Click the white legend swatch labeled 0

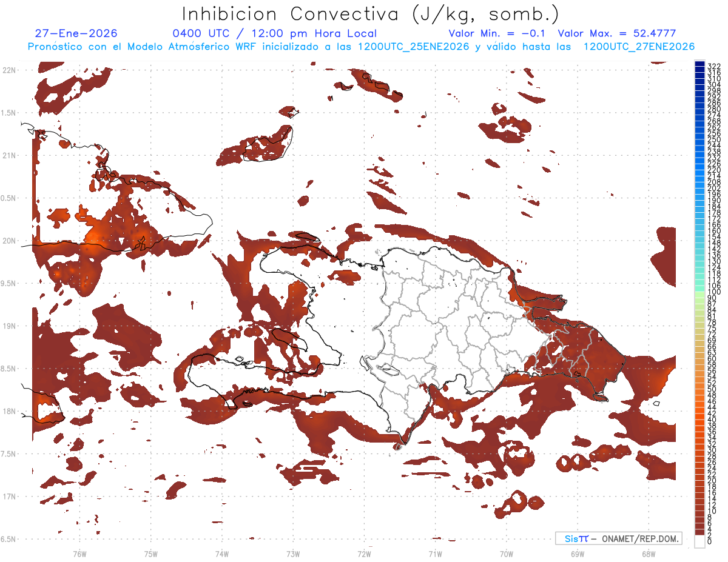click(x=700, y=541)
